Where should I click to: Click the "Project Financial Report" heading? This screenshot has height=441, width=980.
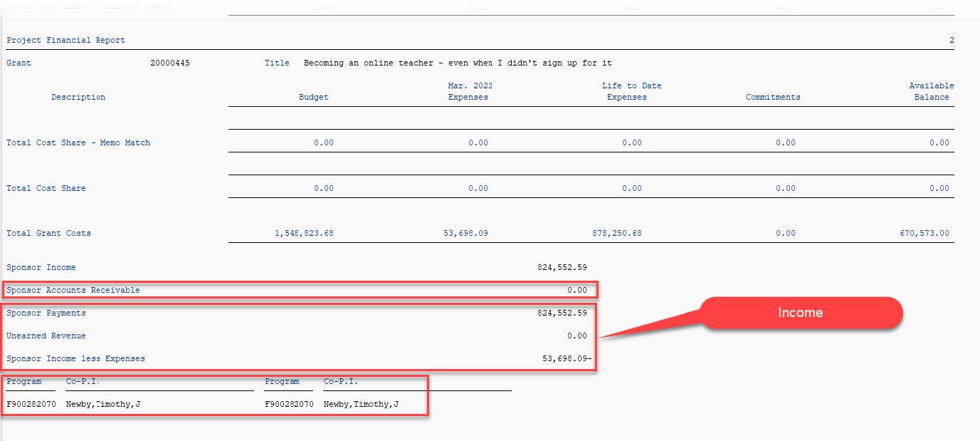pyautogui.click(x=65, y=40)
